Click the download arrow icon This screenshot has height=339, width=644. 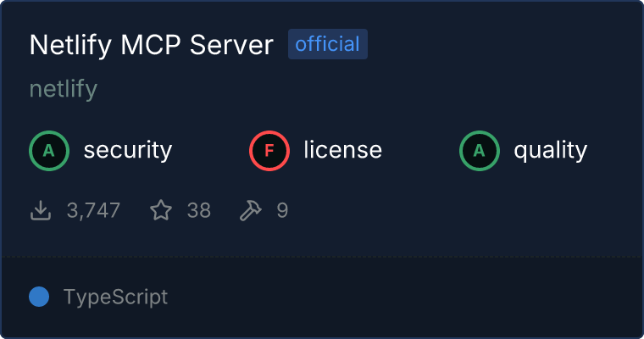coord(41,210)
